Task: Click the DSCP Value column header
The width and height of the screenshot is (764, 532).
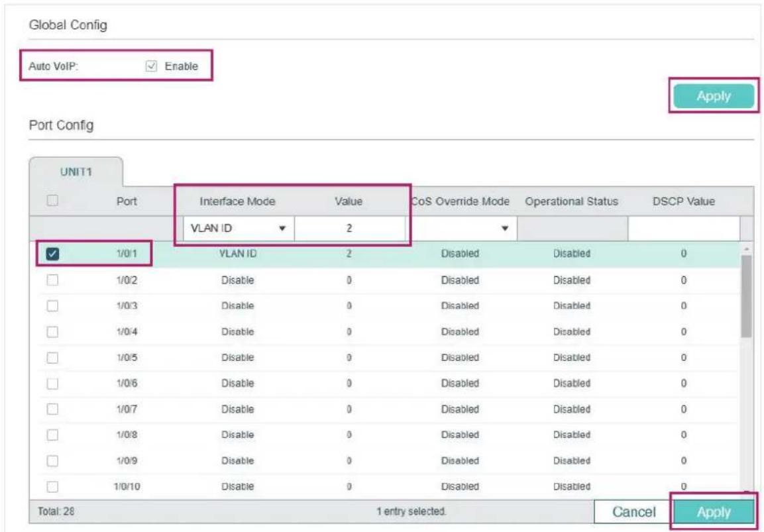Action: click(684, 201)
